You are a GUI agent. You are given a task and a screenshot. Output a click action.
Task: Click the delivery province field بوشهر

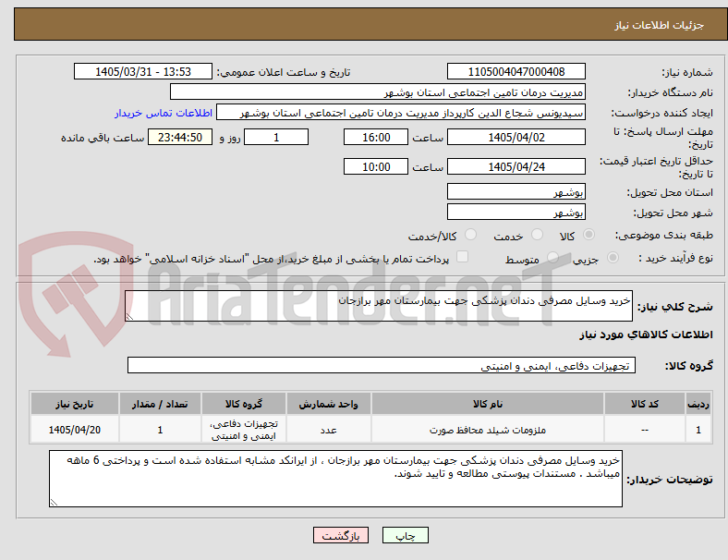516,191
